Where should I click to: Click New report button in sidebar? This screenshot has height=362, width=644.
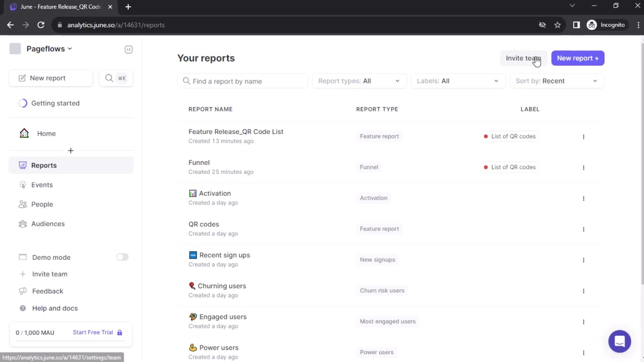[x=51, y=78]
